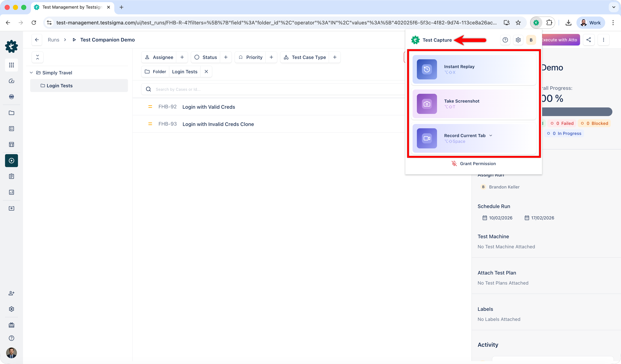Click the Search by Cases or Id field
Image resolution: width=621 pixels, height=364 pixels.
(222, 89)
